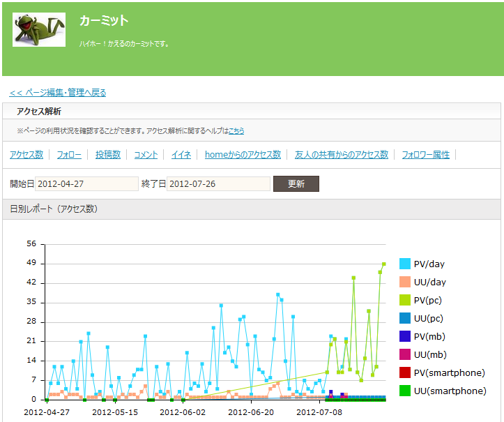Open the こちら help link
Image resolution: width=504 pixels, height=422 pixels.
click(x=237, y=130)
